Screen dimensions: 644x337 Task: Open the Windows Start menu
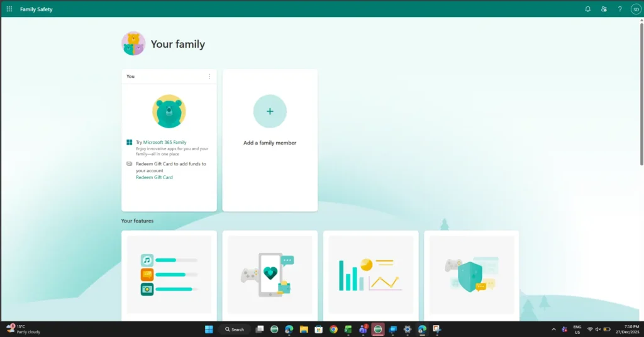tap(209, 329)
